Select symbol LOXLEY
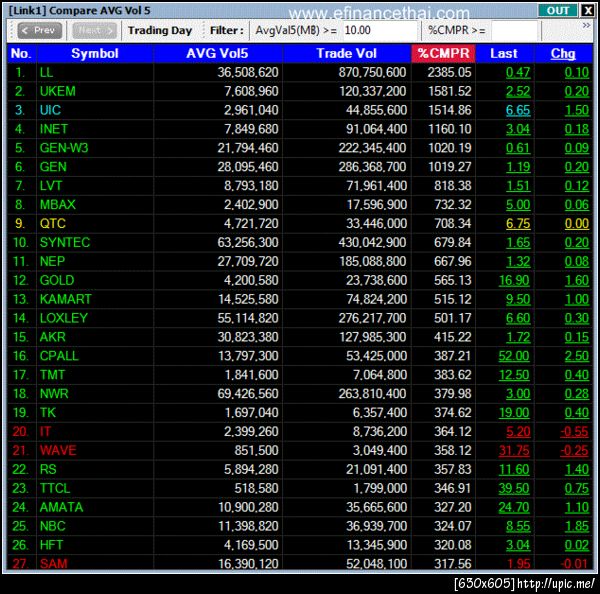The image size is (600, 594). point(64,318)
